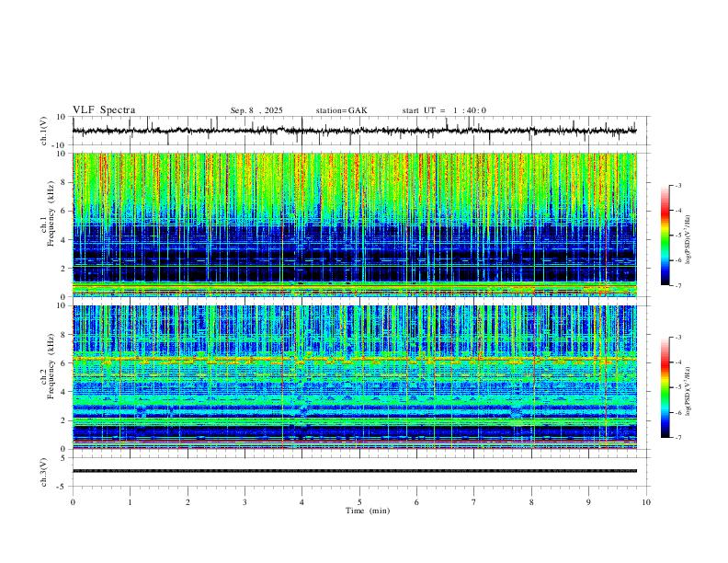Click inside the ch.2 spectrogram plot
The width and height of the screenshot is (728, 563).
tap(355, 377)
